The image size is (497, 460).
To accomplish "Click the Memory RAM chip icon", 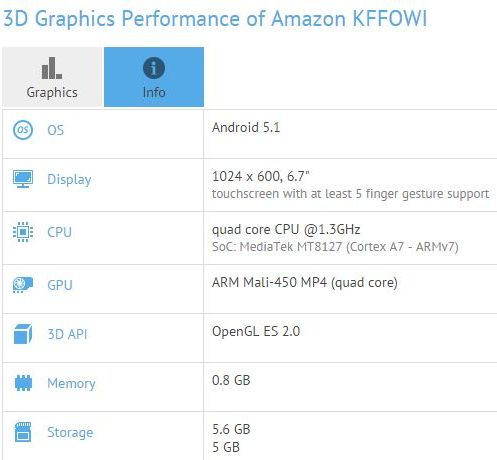I will coord(23,383).
